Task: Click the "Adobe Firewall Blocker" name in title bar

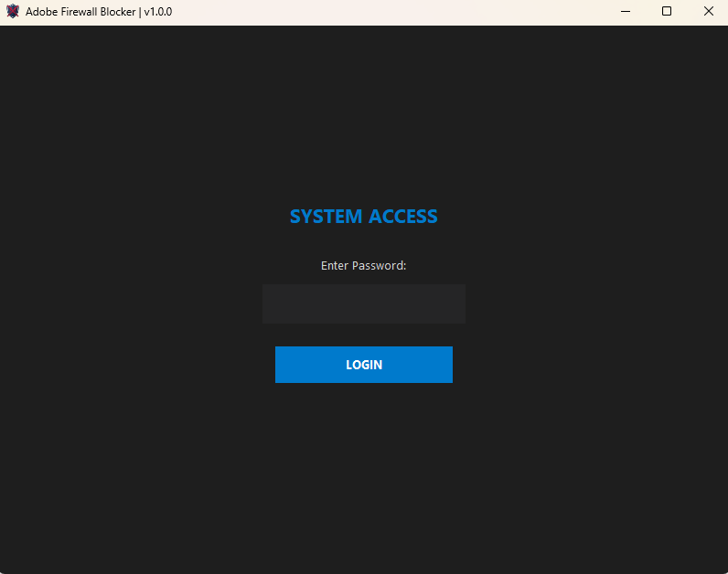Action: [x=80, y=12]
